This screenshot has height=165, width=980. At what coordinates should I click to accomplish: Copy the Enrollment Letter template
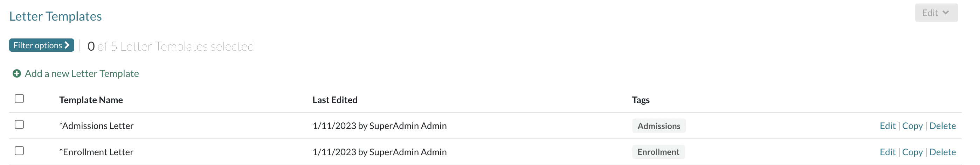pyautogui.click(x=912, y=152)
